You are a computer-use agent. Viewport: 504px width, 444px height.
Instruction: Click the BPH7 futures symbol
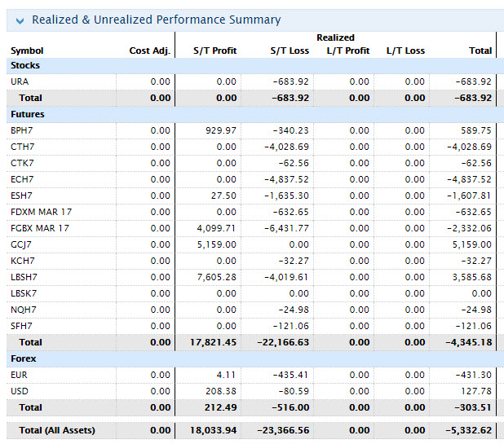(22, 130)
